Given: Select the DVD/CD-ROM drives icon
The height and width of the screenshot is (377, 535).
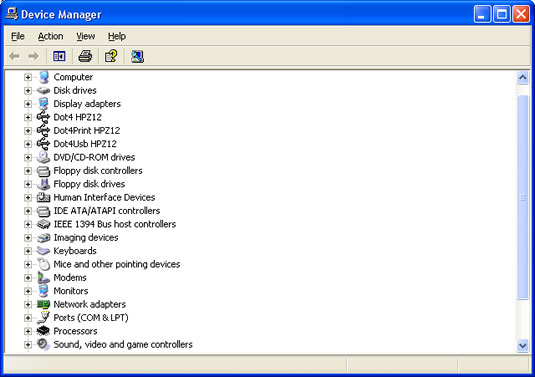Looking at the screenshot, I should pos(43,157).
